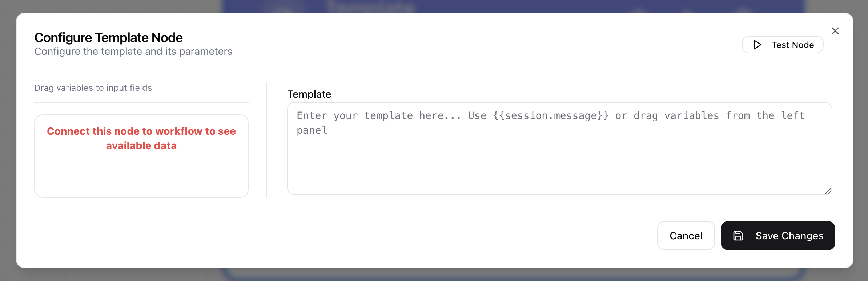Click the word 'panel' in template placeholder

click(x=312, y=130)
